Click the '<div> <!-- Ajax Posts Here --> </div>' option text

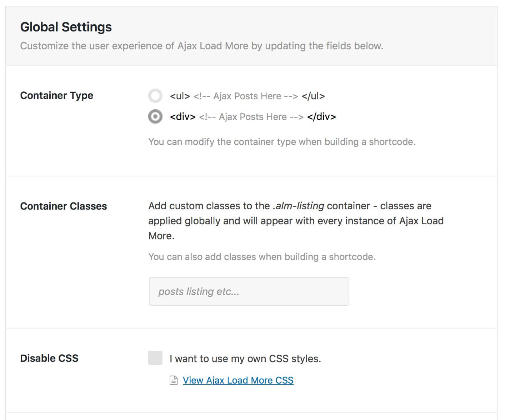[x=253, y=117]
